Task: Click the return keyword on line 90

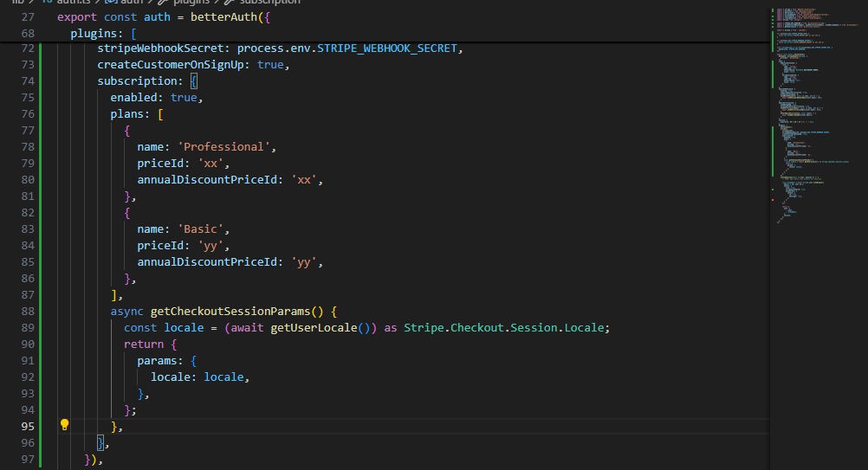Action: point(144,344)
